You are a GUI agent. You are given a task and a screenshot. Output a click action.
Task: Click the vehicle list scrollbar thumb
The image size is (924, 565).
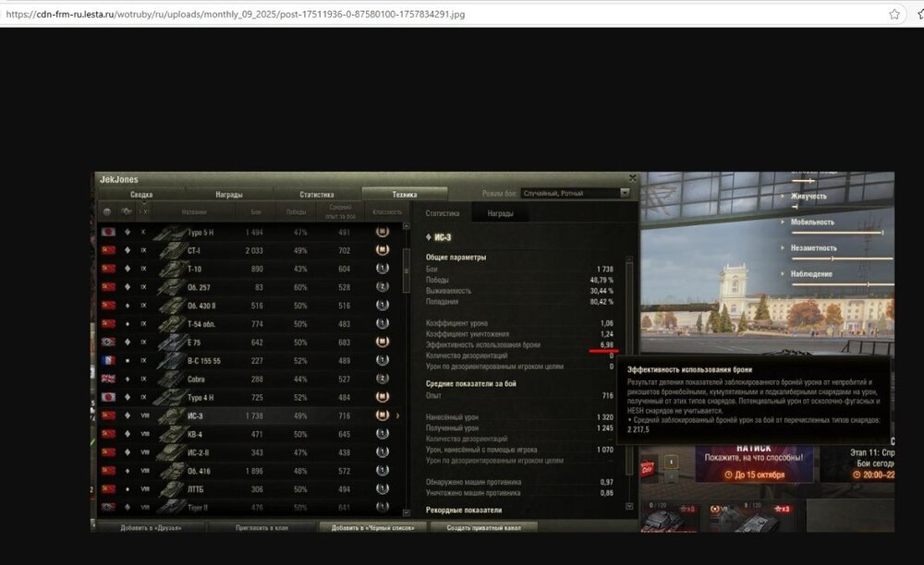[x=406, y=270]
